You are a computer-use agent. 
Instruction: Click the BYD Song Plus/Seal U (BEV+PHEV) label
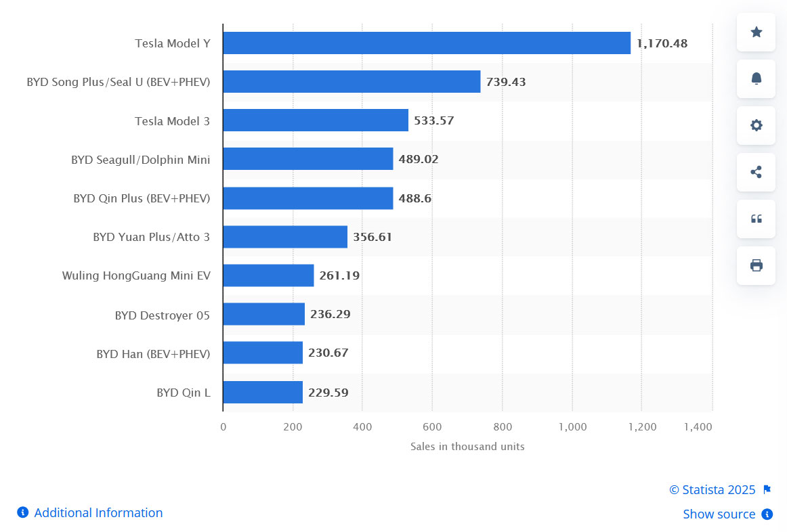[119, 82]
